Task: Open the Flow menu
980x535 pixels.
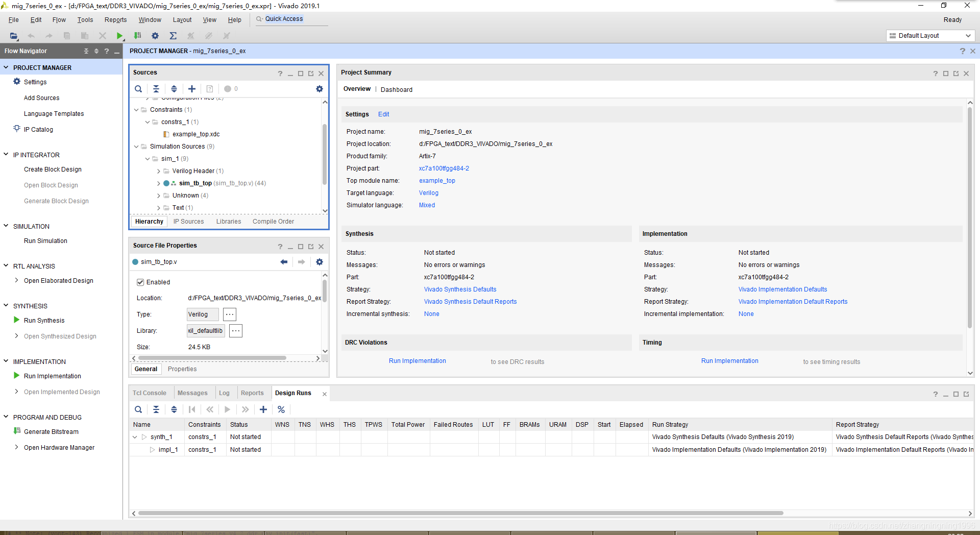Action: pos(59,20)
